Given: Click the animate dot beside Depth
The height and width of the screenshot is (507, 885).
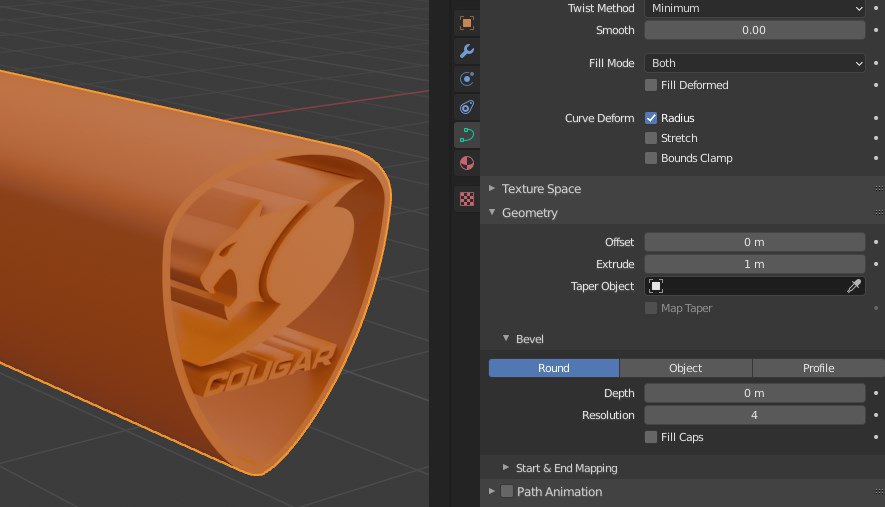Looking at the screenshot, I should pos(876,393).
